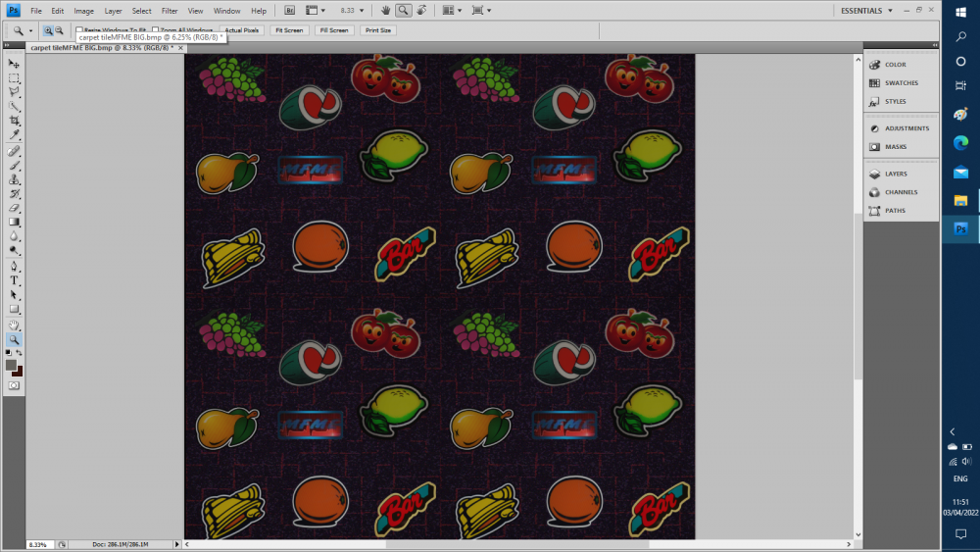
Task: Toggle Quick Mask mode
Action: (x=14, y=385)
